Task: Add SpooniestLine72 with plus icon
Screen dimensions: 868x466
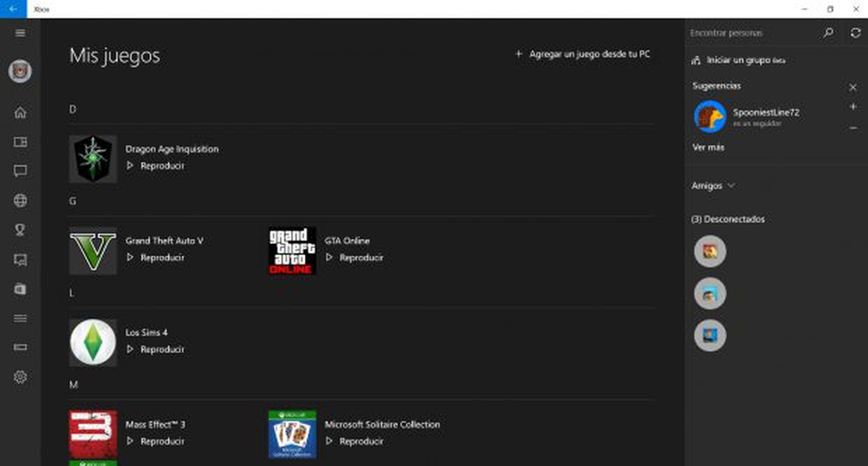Action: coord(853,107)
